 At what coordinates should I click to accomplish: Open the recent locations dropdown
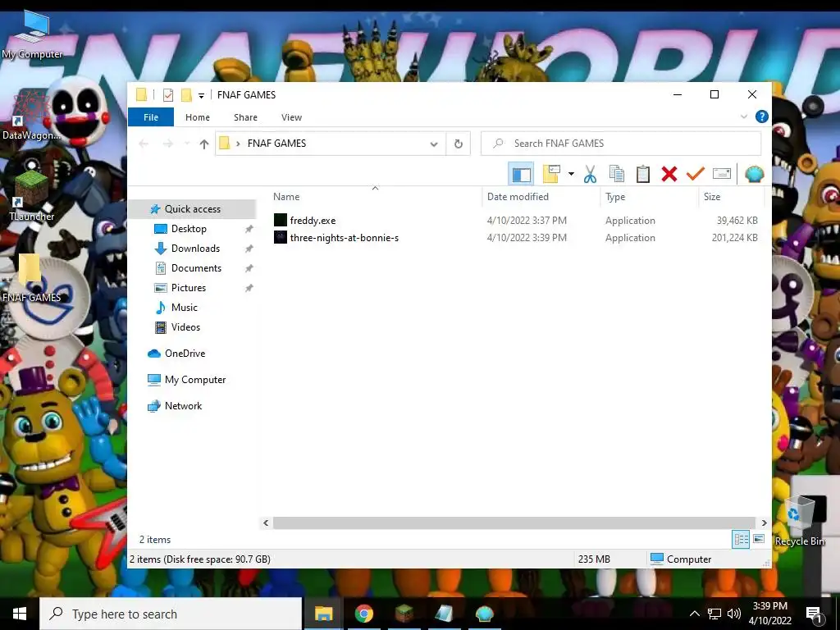pyautogui.click(x=186, y=144)
